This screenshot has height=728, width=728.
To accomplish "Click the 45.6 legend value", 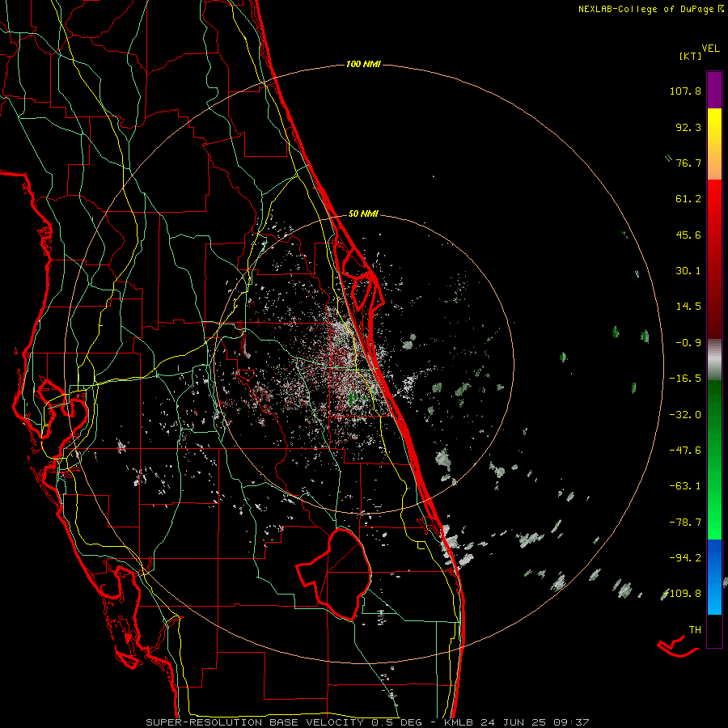I will (688, 235).
